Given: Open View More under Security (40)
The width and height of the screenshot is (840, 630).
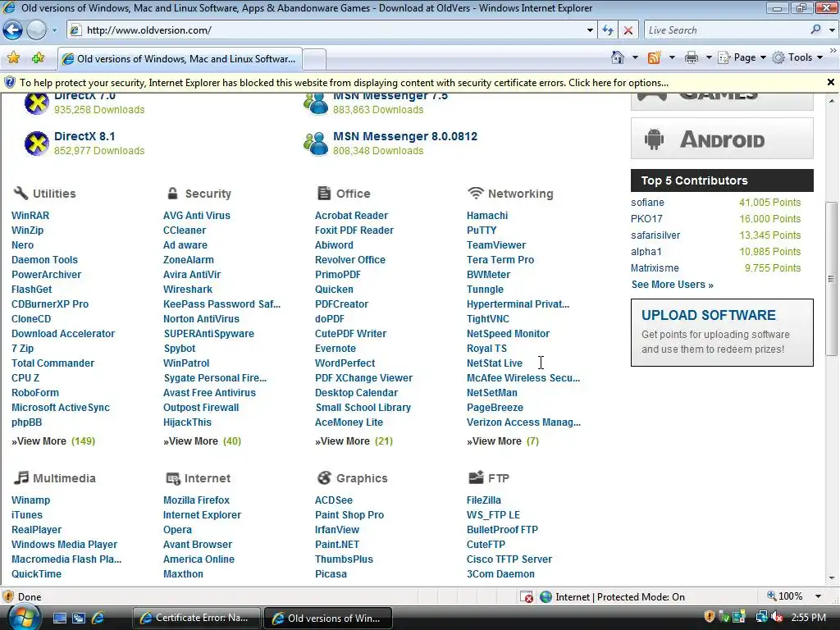Looking at the screenshot, I should pyautogui.click(x=202, y=441).
